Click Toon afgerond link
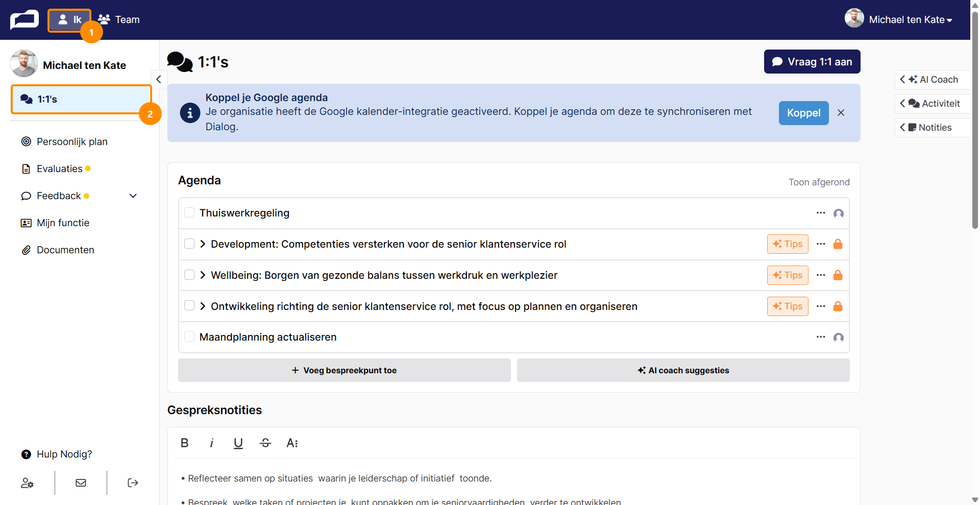 [819, 182]
